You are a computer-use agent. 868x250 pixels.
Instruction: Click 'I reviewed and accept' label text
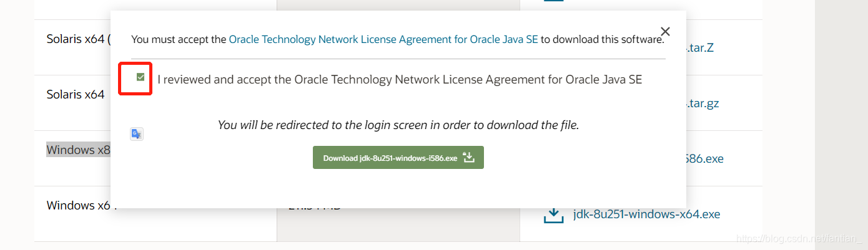click(x=400, y=80)
